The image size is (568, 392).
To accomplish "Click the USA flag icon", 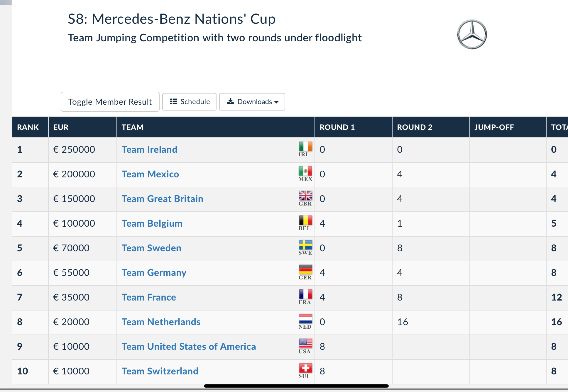I will [x=305, y=343].
